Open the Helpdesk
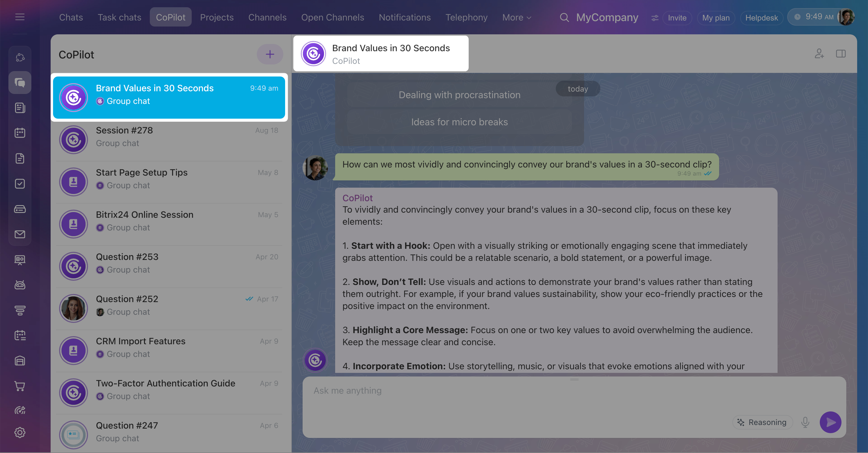 762,17
